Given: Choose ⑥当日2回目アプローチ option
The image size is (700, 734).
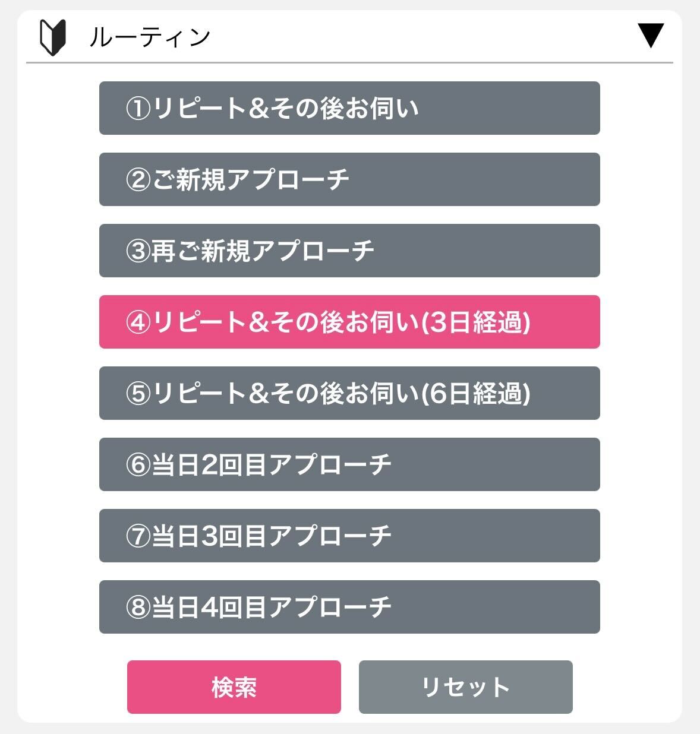Looking at the screenshot, I should pos(349,464).
